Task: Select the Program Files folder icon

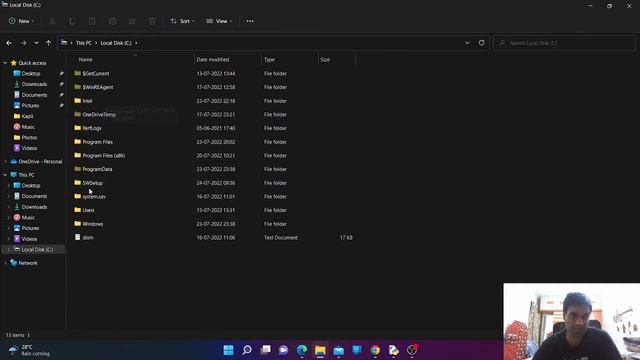Action: pyautogui.click(x=78, y=142)
